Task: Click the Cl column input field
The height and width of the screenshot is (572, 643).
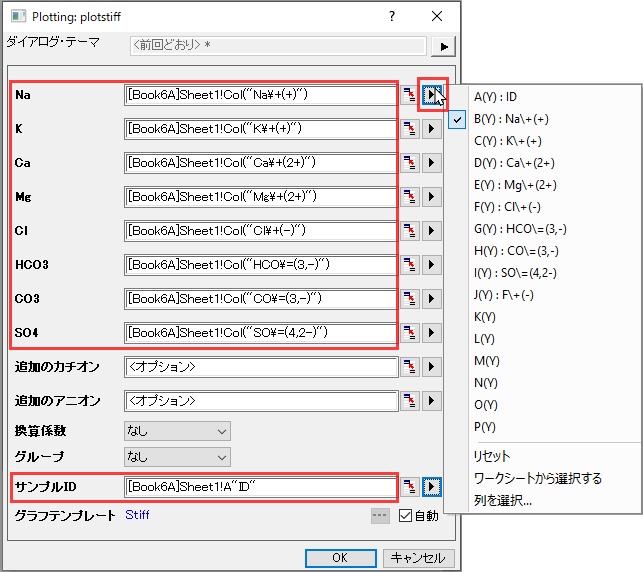Action: click(x=261, y=230)
